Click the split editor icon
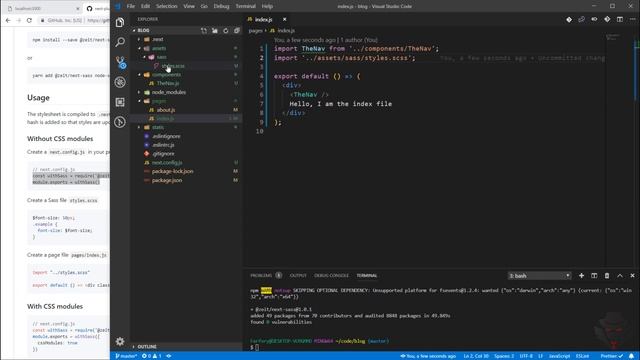The height and width of the screenshot is (360, 640). pos(620,19)
